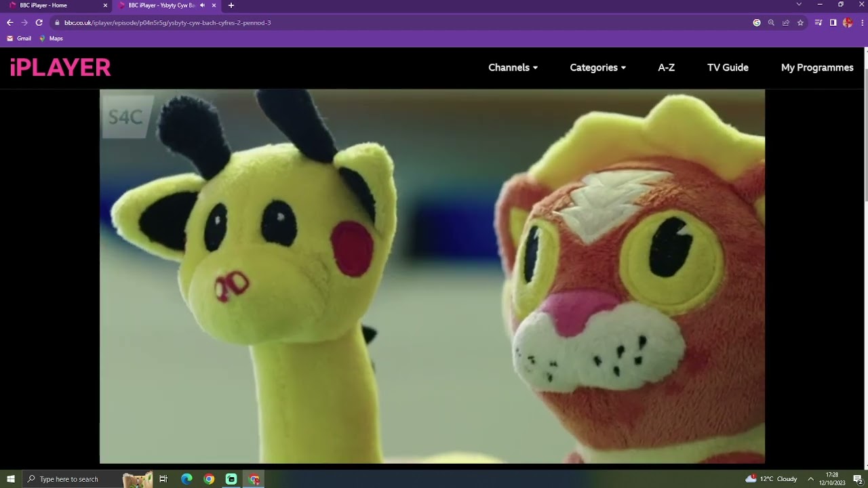Image resolution: width=868 pixels, height=488 pixels.
Task: Go to the TV Guide
Action: (x=728, y=68)
